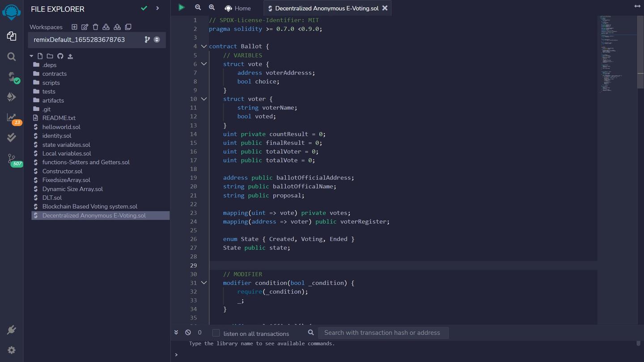This screenshot has height=362, width=644.
Task: Switch to the Home tab
Action: point(238,8)
